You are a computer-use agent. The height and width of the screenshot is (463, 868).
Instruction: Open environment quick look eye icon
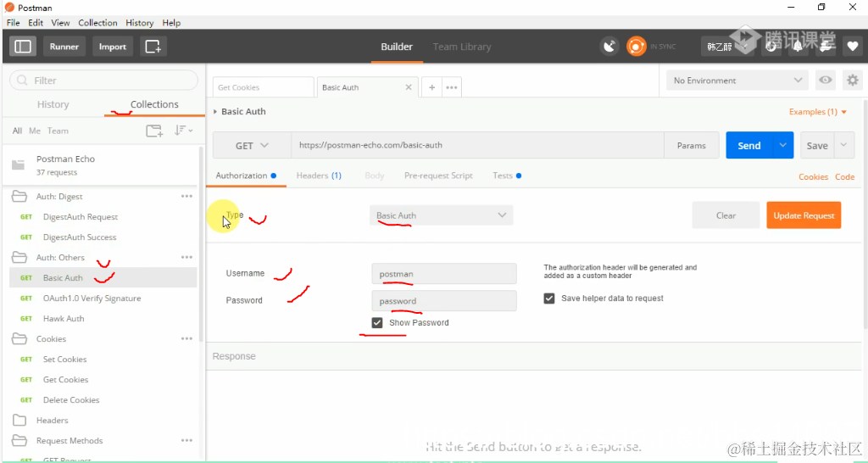826,81
